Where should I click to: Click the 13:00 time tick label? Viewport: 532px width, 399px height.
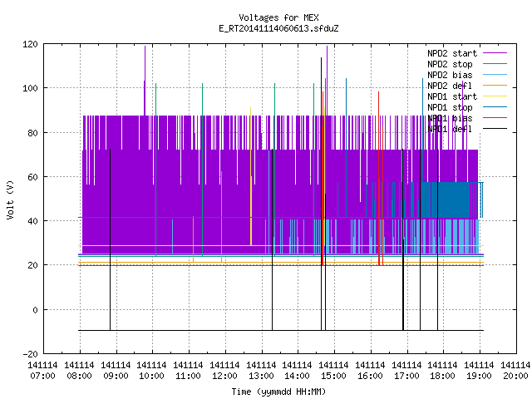pyautogui.click(x=261, y=376)
